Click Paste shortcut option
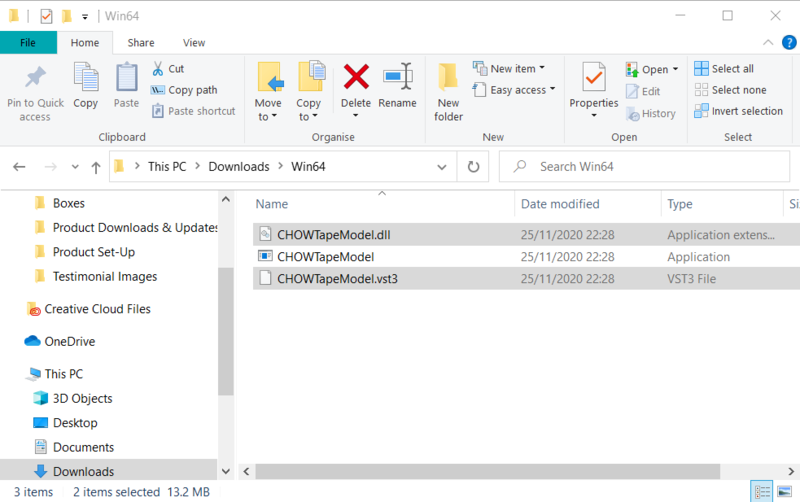800x502 pixels. pos(194,111)
